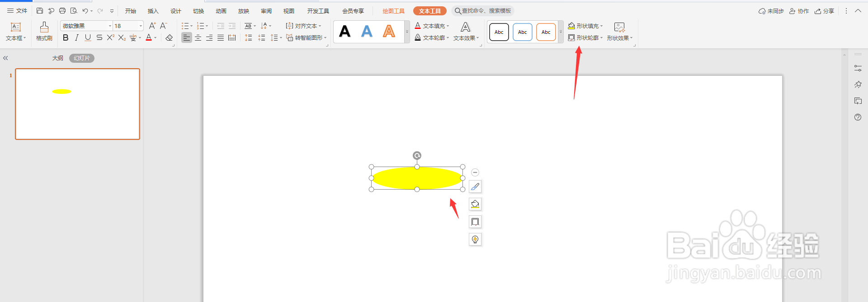Viewport: 868px width, 302px height.
Task: Toggle Subscript formatting
Action: tap(122, 38)
